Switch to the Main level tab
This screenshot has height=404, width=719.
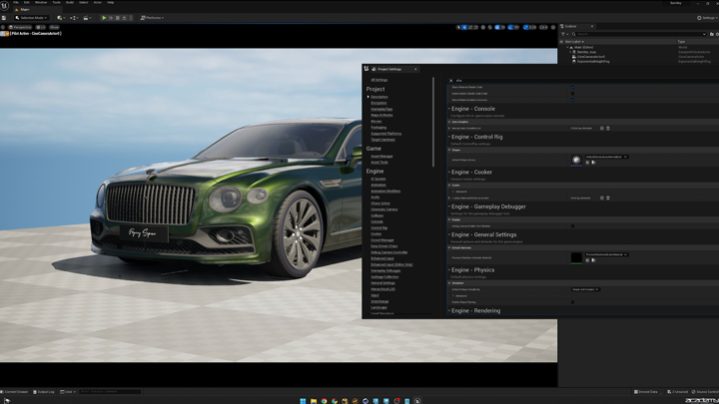23,10
